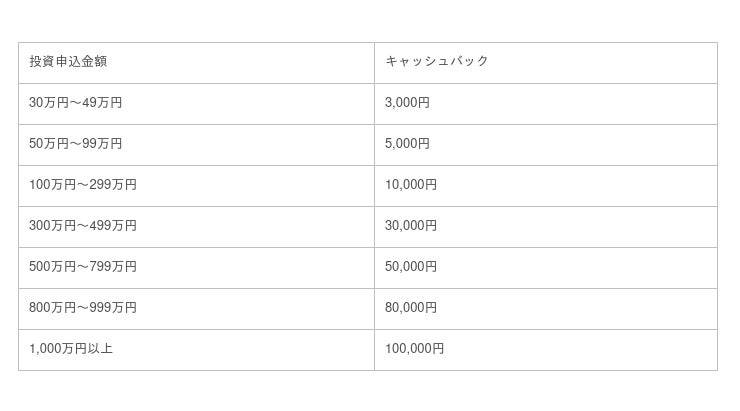Click the 5,000円 cashback cell
The image size is (740, 411).
(545, 144)
